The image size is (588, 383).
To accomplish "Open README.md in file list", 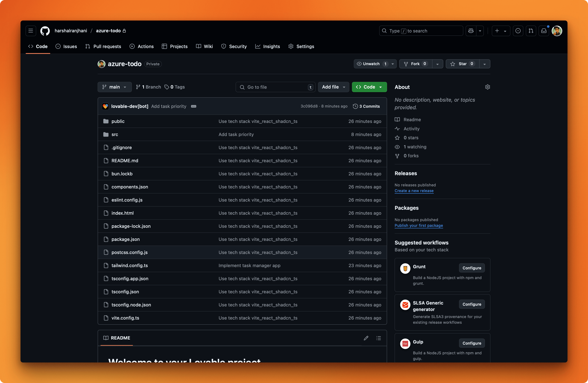I will [x=125, y=161].
